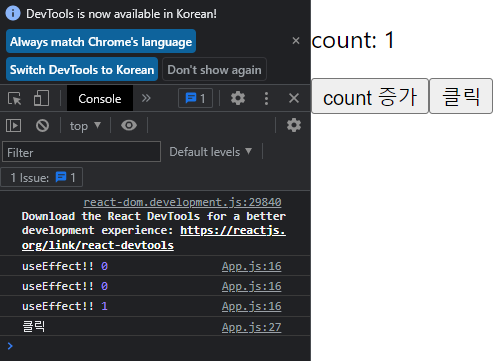Click the Download the React DevTools message
Screen dimensions: 500x361
pos(154,231)
